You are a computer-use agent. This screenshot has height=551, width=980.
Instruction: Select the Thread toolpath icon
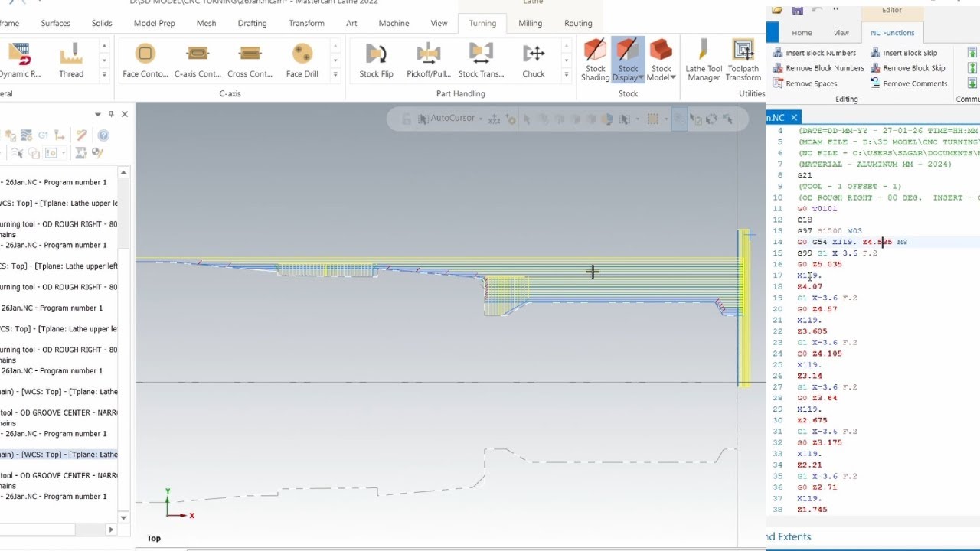pos(71,60)
